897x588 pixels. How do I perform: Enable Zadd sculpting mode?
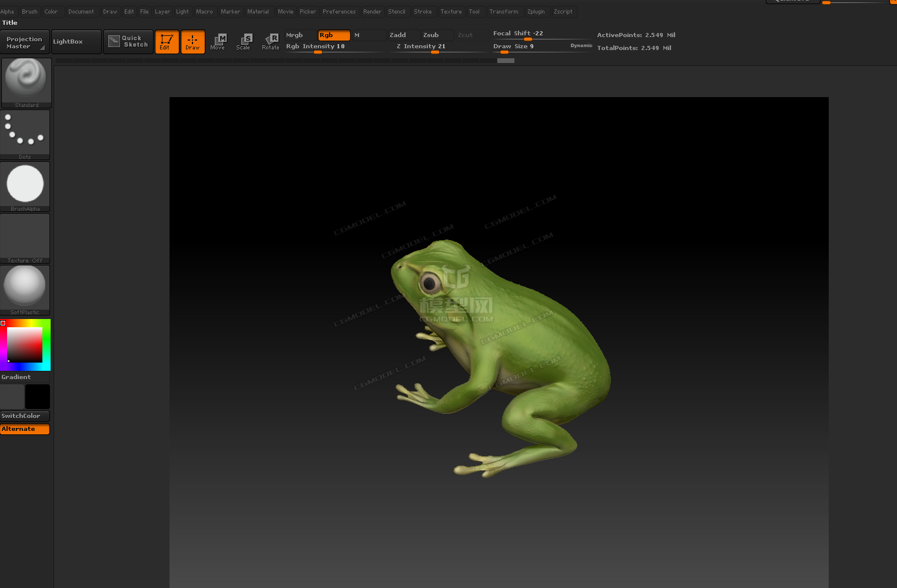[x=403, y=35]
